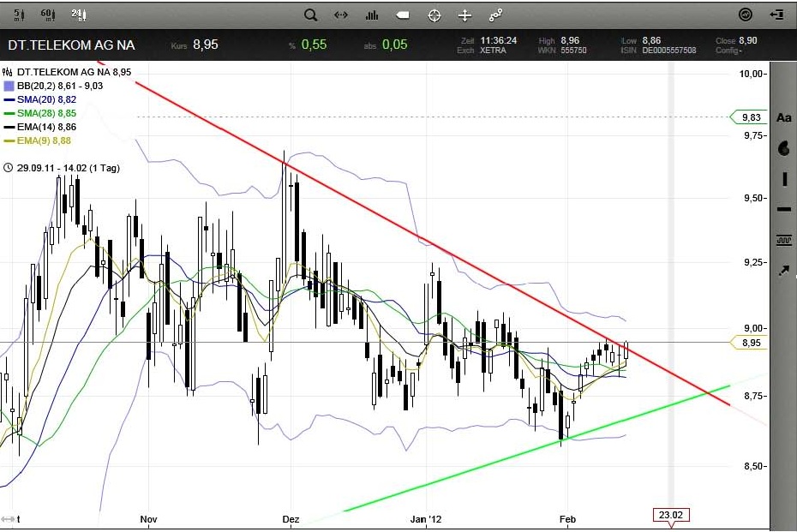Image resolution: width=797 pixels, height=532 pixels.
Task: Click the time 11:36:24 value
Action: (x=499, y=40)
